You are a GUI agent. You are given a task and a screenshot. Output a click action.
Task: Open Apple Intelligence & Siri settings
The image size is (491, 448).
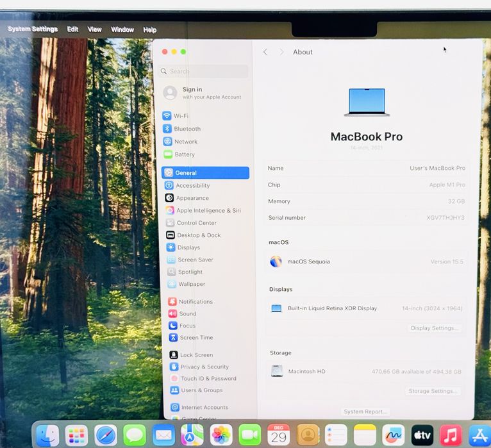tap(203, 210)
